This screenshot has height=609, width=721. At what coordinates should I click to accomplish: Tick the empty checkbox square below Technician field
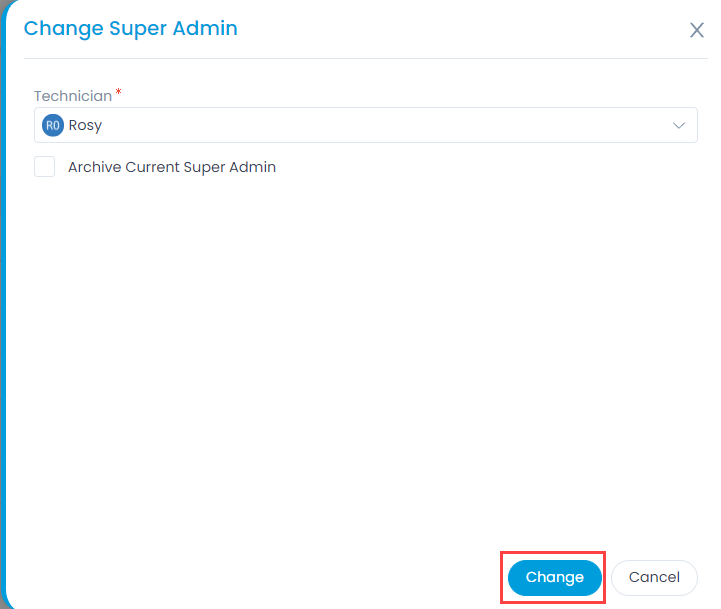(x=45, y=167)
